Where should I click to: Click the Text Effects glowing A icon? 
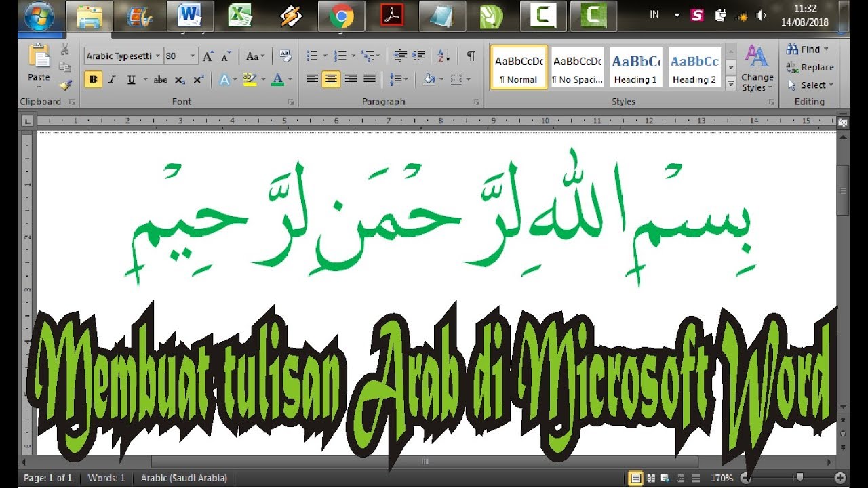tap(224, 79)
